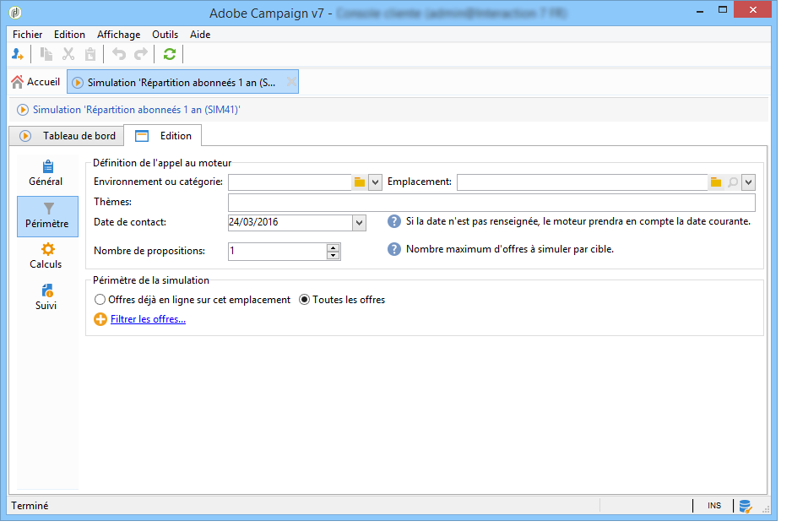Click the user connection icon in toolbar
Viewport: 792px width, 532px height.
[x=18, y=54]
